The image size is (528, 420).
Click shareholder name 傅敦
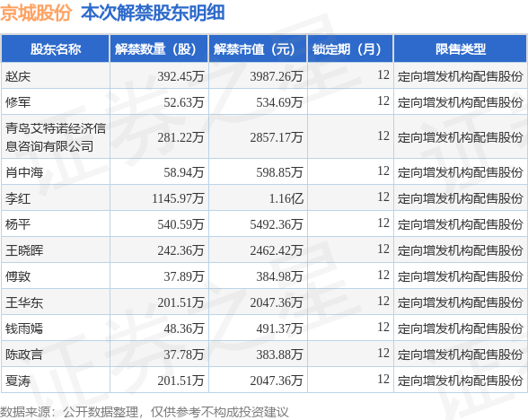(x=18, y=276)
